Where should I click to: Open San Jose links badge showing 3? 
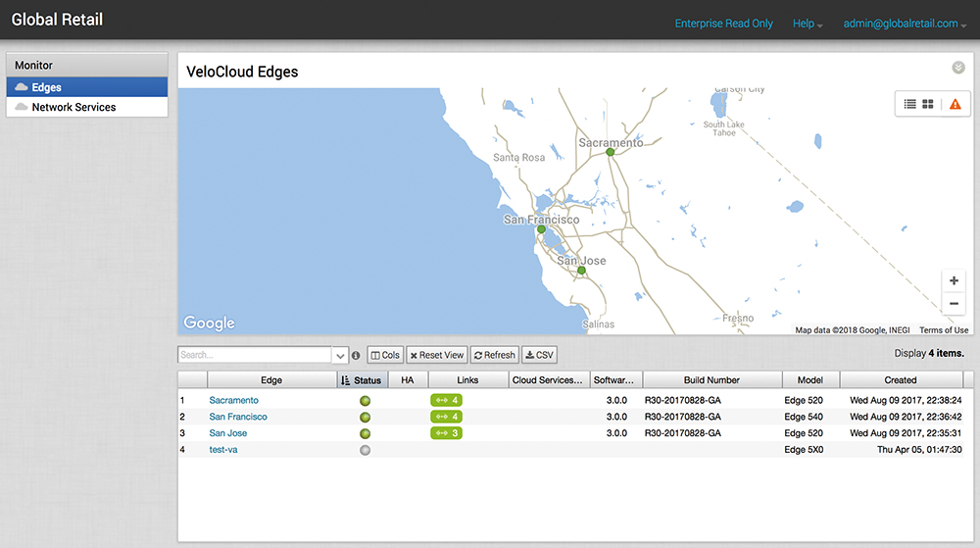tap(446, 432)
